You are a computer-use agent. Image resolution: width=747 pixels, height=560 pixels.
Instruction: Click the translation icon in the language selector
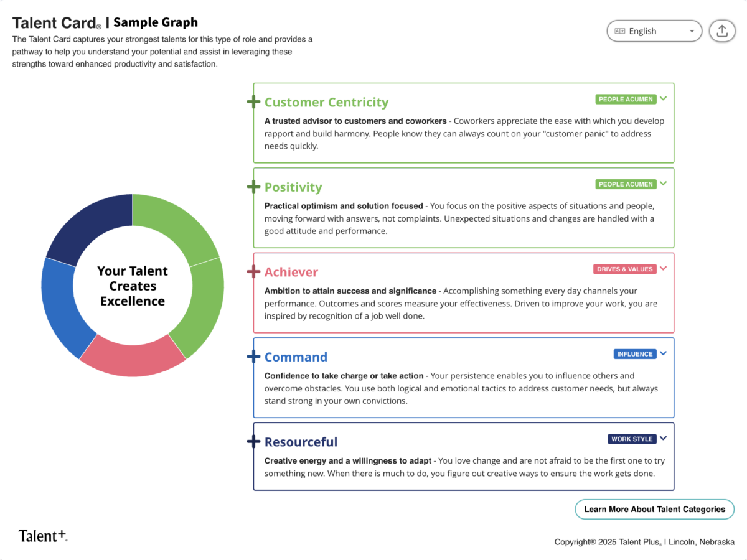(x=619, y=30)
